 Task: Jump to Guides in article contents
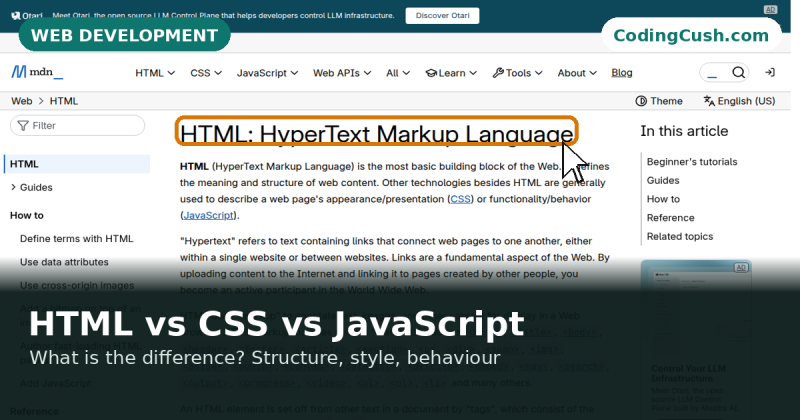click(663, 181)
